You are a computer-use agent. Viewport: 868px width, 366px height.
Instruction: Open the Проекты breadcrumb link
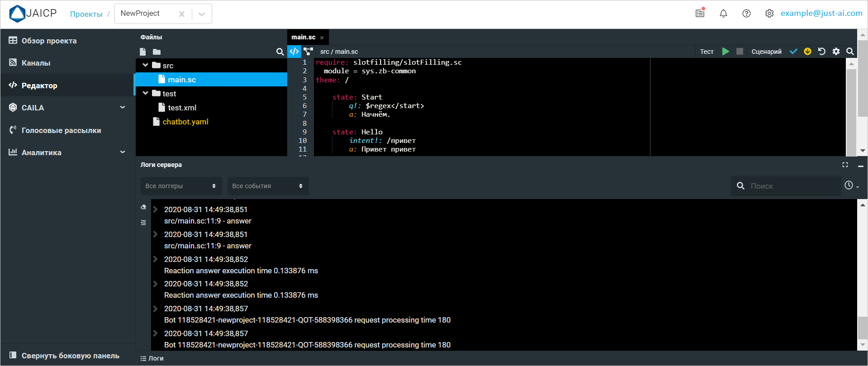86,14
